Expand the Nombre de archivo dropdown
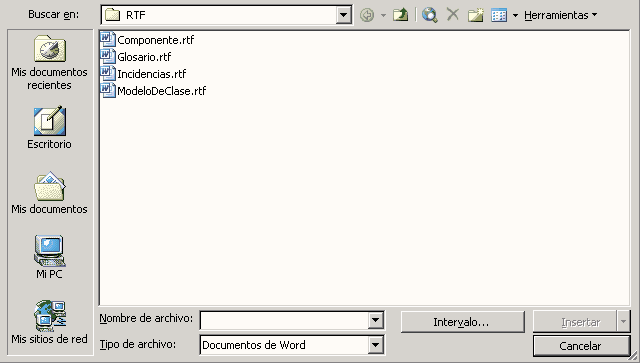Screen dimensions: 640x363 pos(375,321)
